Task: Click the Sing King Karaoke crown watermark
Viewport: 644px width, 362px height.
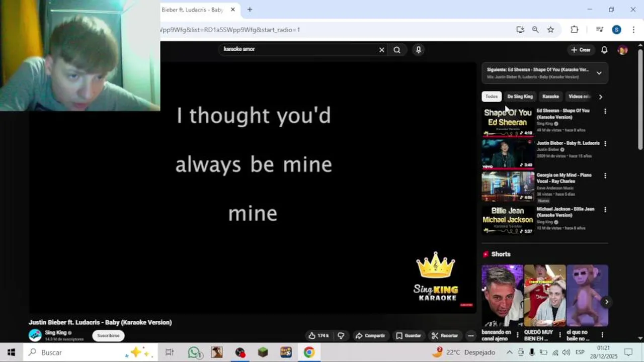Action: pos(436,277)
